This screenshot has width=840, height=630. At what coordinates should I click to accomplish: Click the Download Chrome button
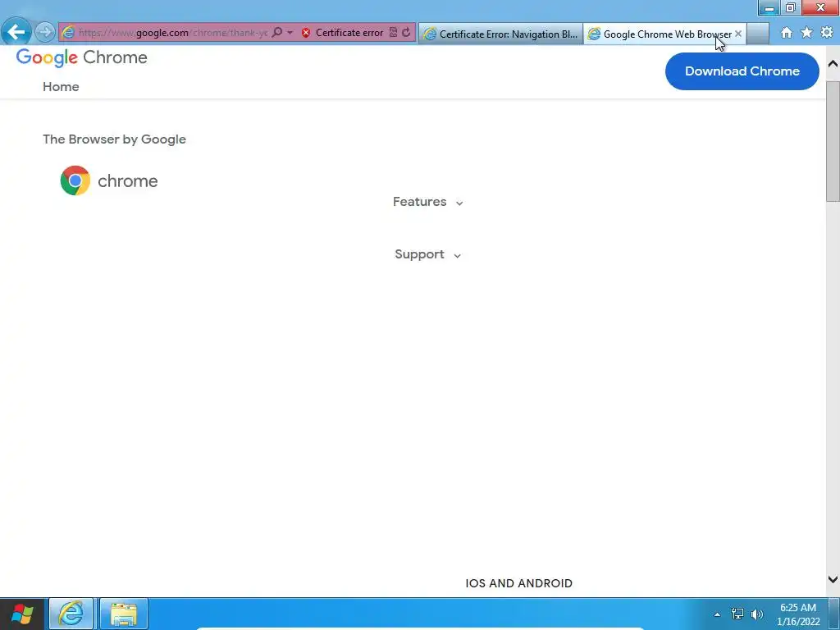pyautogui.click(x=742, y=71)
